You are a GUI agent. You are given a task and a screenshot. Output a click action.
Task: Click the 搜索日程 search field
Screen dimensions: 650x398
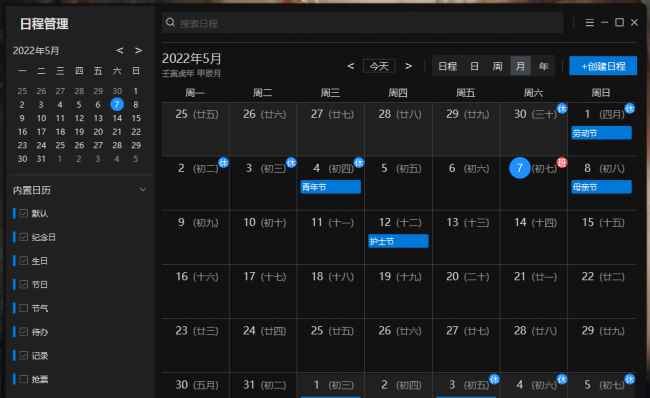[362, 23]
